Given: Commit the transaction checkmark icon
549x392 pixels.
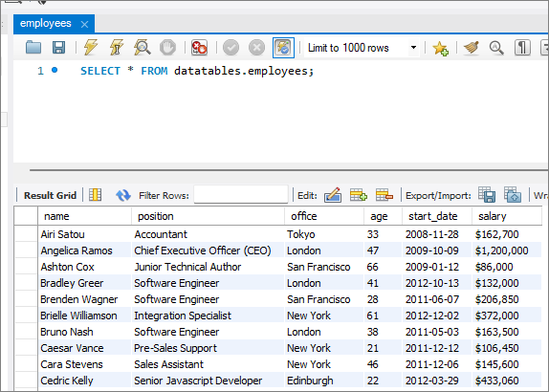Looking at the screenshot, I should pos(231,47).
